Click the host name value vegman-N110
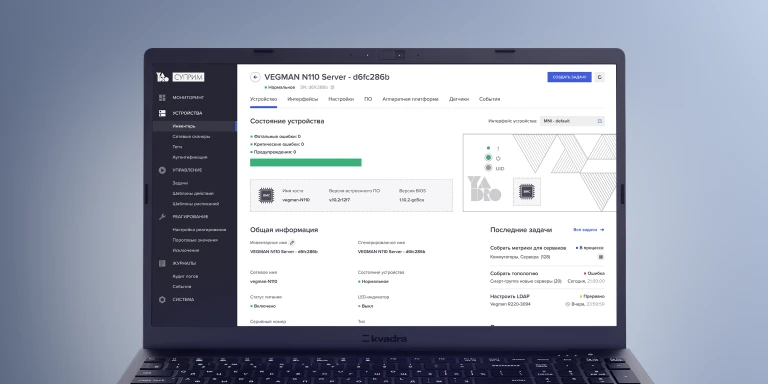 [x=296, y=200]
